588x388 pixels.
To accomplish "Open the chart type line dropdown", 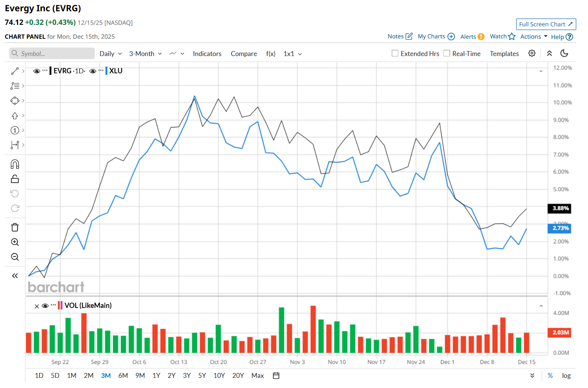I will (177, 54).
